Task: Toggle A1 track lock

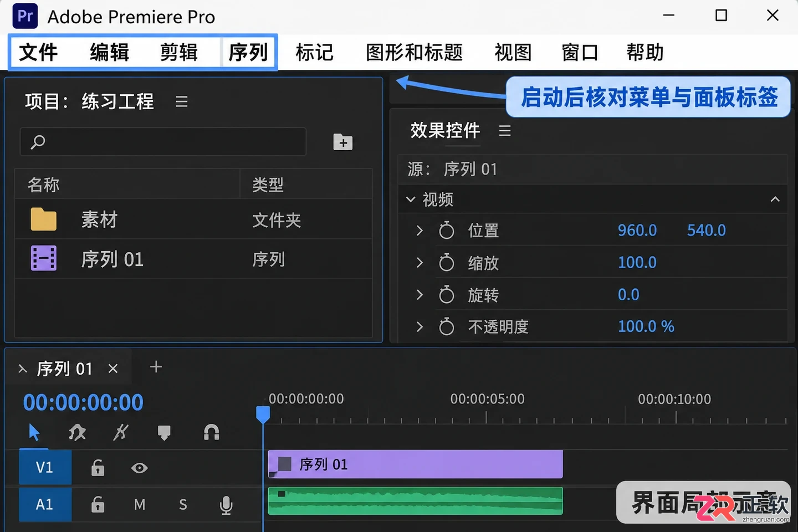Action: click(x=98, y=505)
